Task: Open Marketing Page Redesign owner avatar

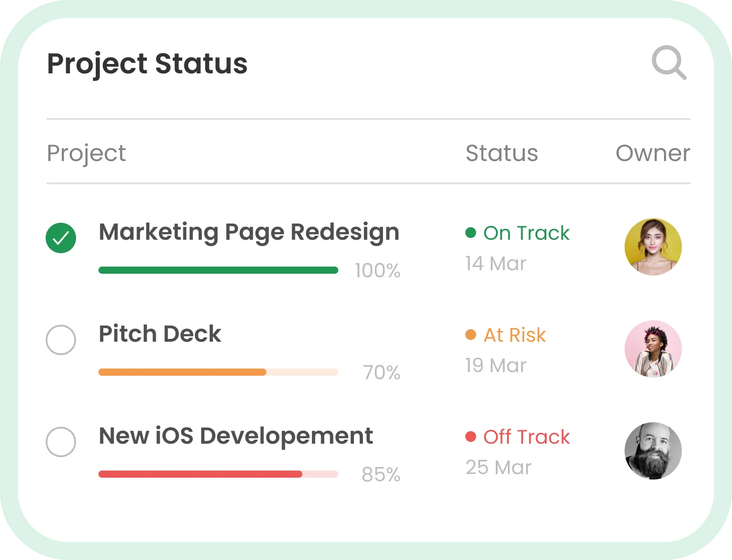Action: (653, 246)
